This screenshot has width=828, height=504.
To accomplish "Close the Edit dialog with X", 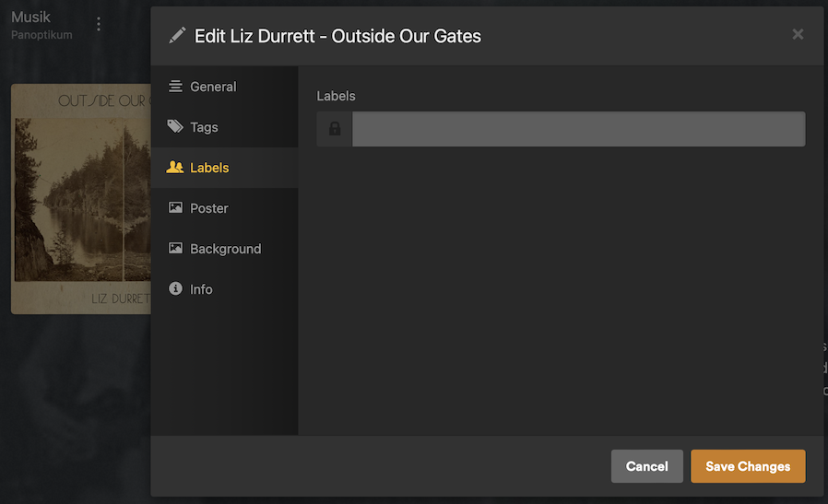I will coord(798,34).
